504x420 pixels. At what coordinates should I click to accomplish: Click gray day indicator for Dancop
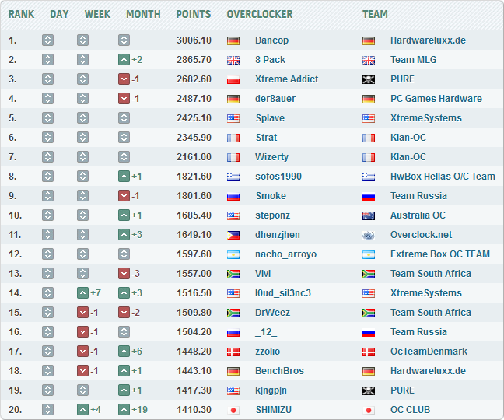pos(47,40)
